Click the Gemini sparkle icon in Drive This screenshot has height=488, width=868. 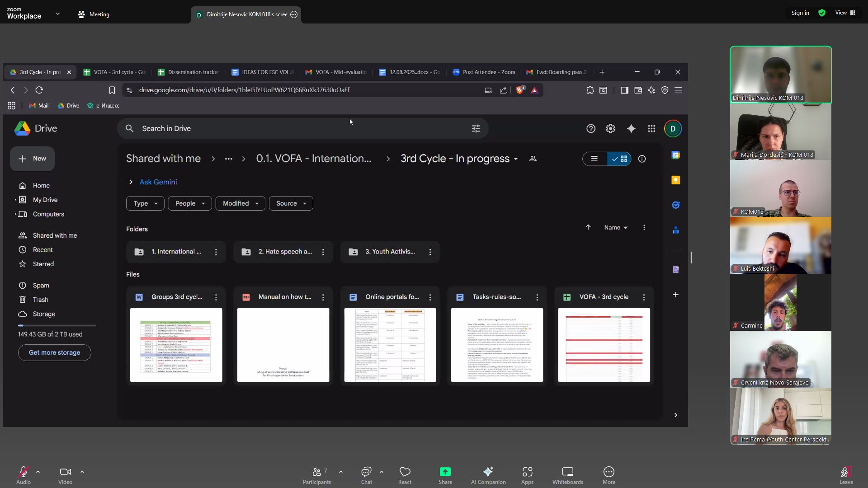pyautogui.click(x=631, y=129)
